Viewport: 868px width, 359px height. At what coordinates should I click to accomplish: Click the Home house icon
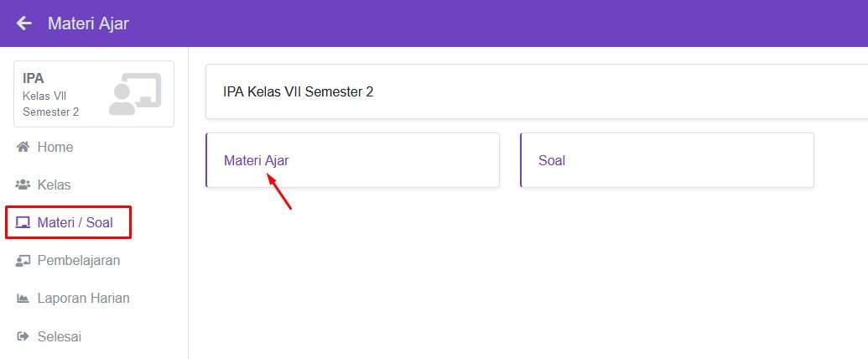[23, 148]
